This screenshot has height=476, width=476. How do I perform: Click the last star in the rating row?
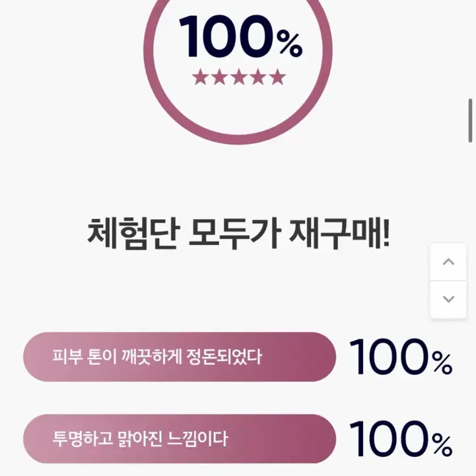tap(277, 77)
